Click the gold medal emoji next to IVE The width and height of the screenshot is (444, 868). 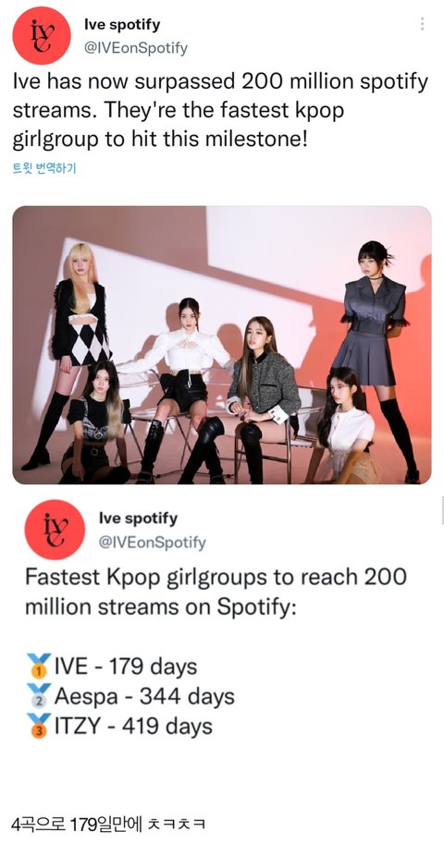38,666
